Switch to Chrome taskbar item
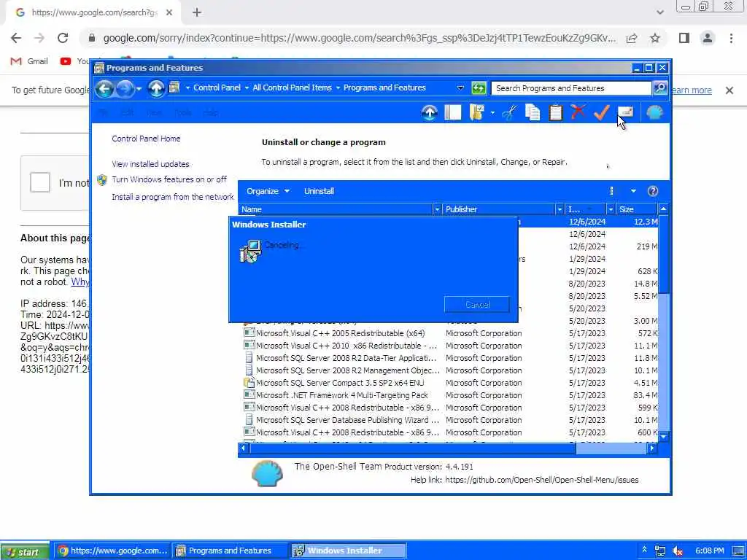Image resolution: width=747 pixels, height=560 pixels. coord(112,551)
